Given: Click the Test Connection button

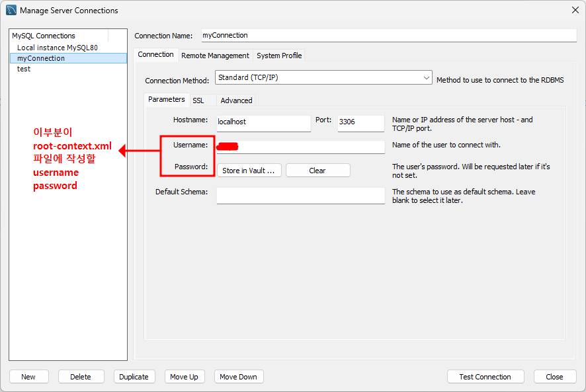Looking at the screenshot, I should tap(485, 377).
